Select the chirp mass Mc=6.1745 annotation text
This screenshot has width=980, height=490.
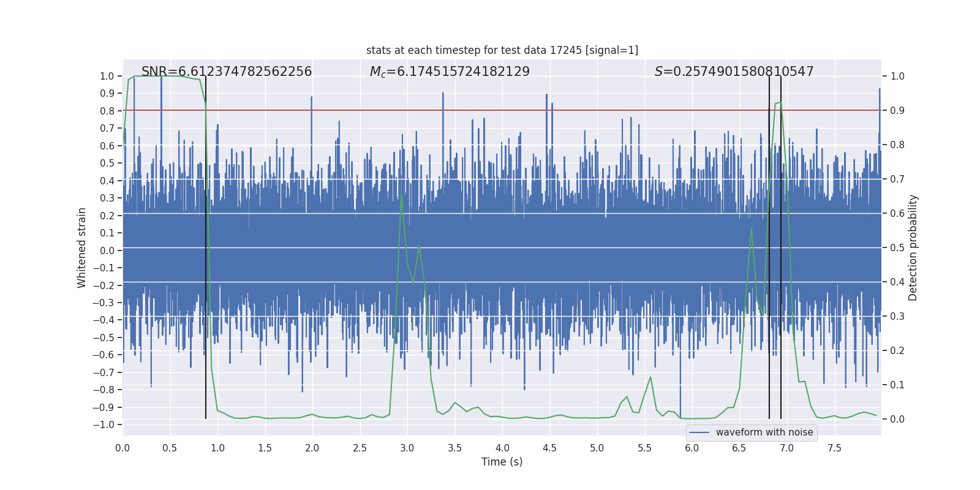[450, 72]
